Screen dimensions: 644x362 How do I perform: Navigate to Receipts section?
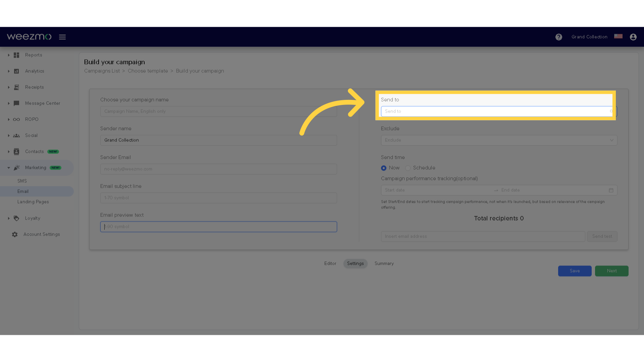(34, 87)
